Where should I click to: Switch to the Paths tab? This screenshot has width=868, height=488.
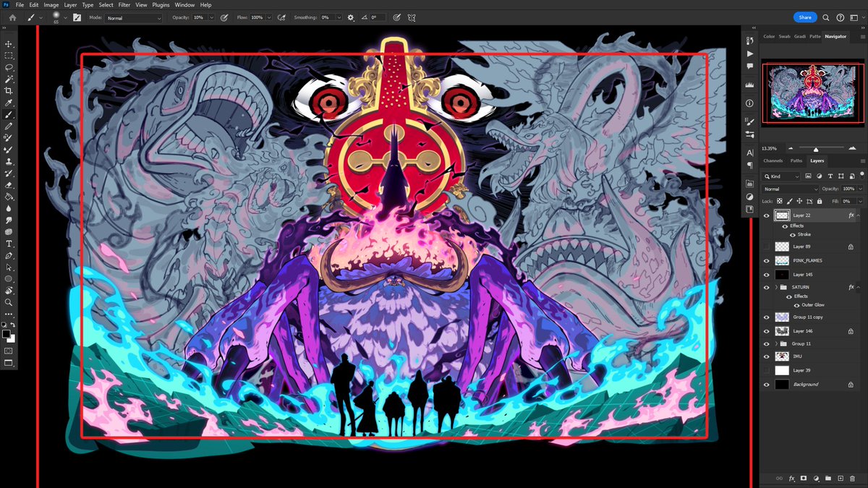point(796,160)
